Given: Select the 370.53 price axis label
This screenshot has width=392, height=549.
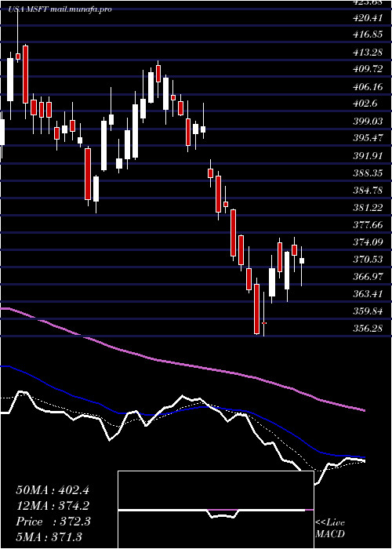Looking at the screenshot, I should click(368, 260).
